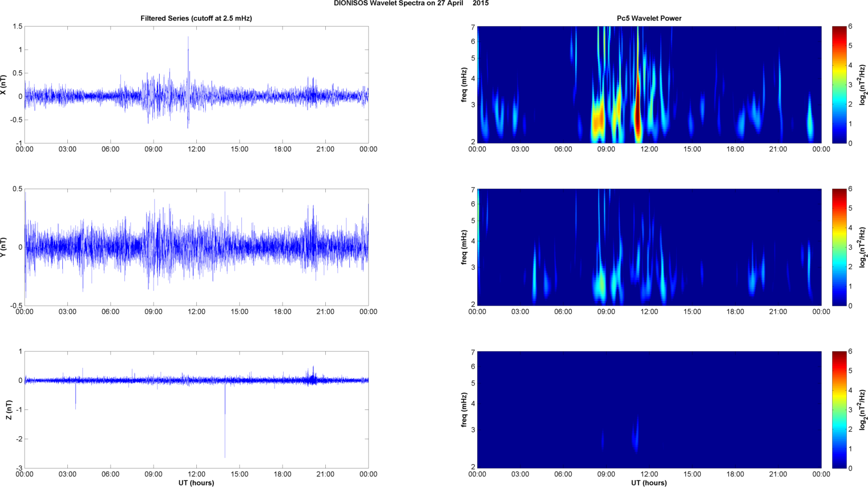The height and width of the screenshot is (487, 868).
Task: Click the '0' value at the bottom of the Z colorbar
Action: (x=850, y=468)
